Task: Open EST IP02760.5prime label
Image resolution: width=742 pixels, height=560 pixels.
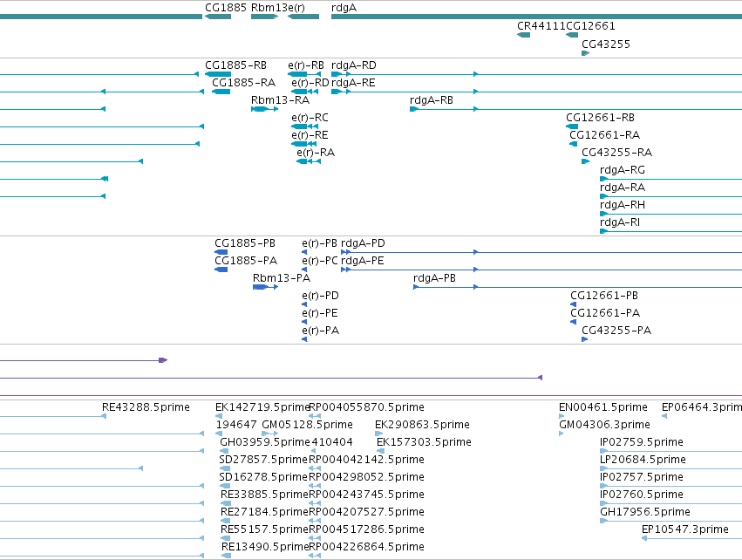Action: pyautogui.click(x=641, y=495)
